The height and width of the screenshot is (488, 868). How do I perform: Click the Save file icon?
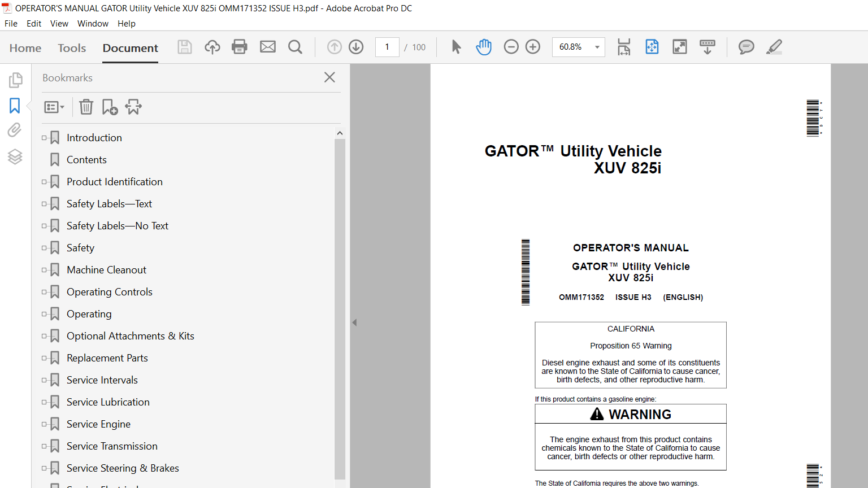tap(185, 47)
